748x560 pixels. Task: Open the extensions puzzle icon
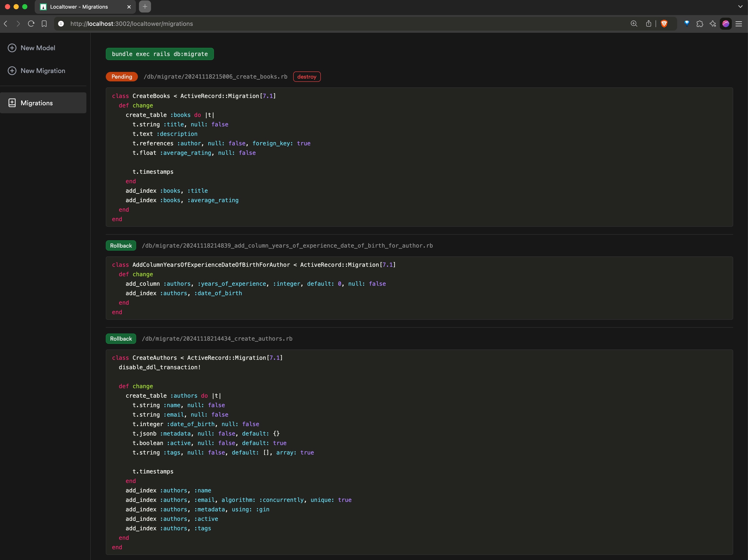click(x=700, y=24)
